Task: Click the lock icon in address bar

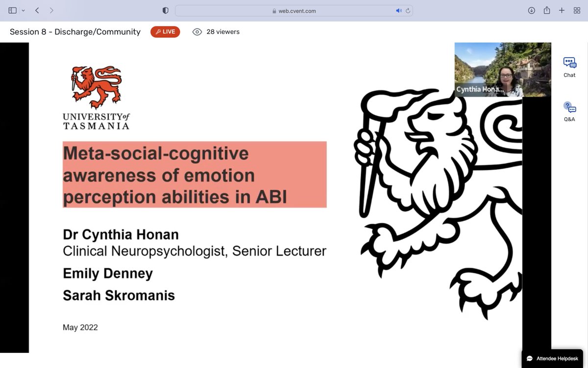Action: [x=274, y=11]
